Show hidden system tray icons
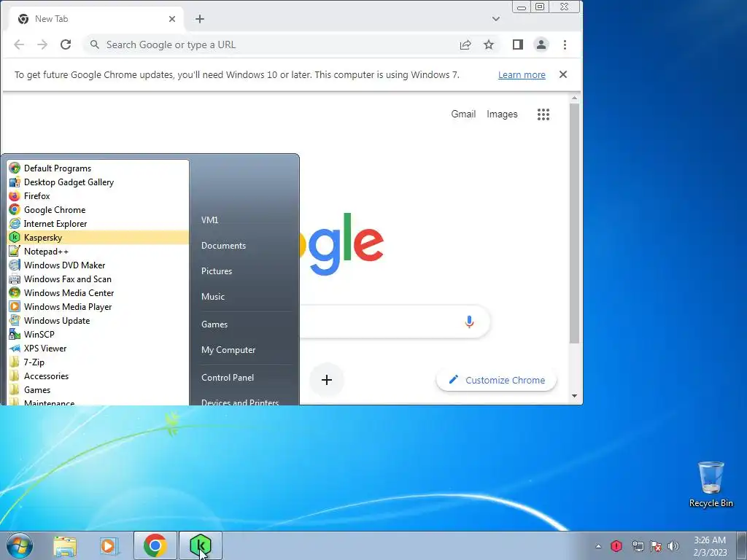This screenshot has height=560, width=747. (598, 546)
